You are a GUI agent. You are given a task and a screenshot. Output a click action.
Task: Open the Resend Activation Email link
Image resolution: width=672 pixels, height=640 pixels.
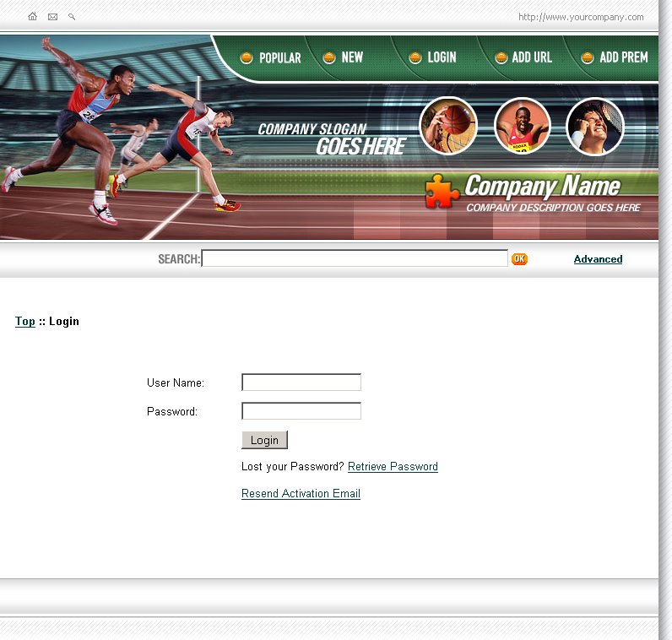coord(301,493)
